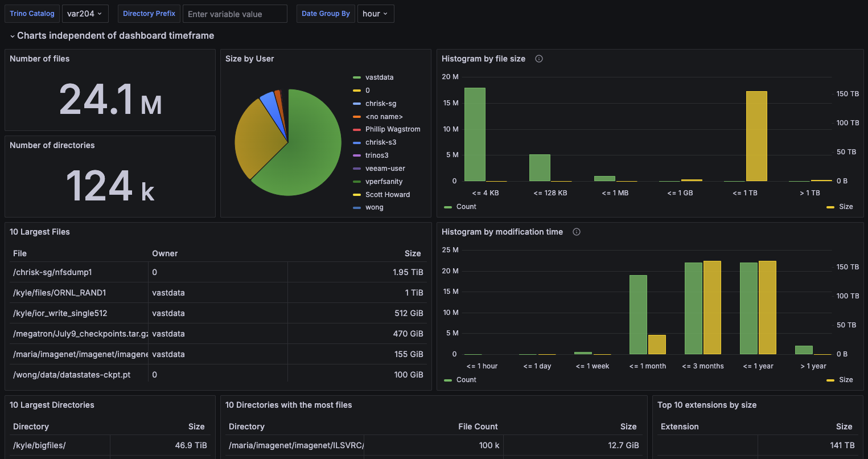Sort most-files directories table by File Count
This screenshot has height=459, width=868.
(x=478, y=427)
